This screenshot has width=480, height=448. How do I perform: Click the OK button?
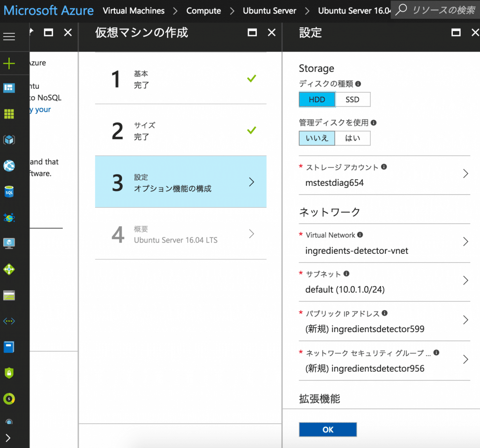coord(328,430)
